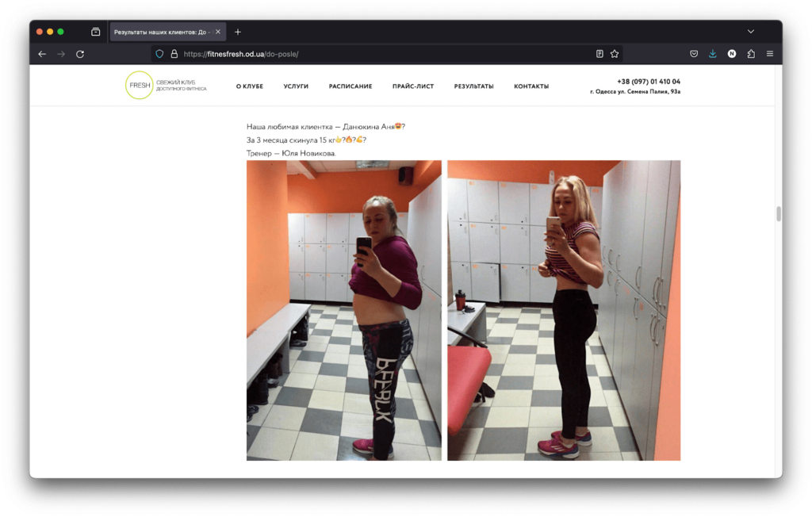Click the FRESH club logo
The image size is (812, 517).
pyautogui.click(x=140, y=86)
